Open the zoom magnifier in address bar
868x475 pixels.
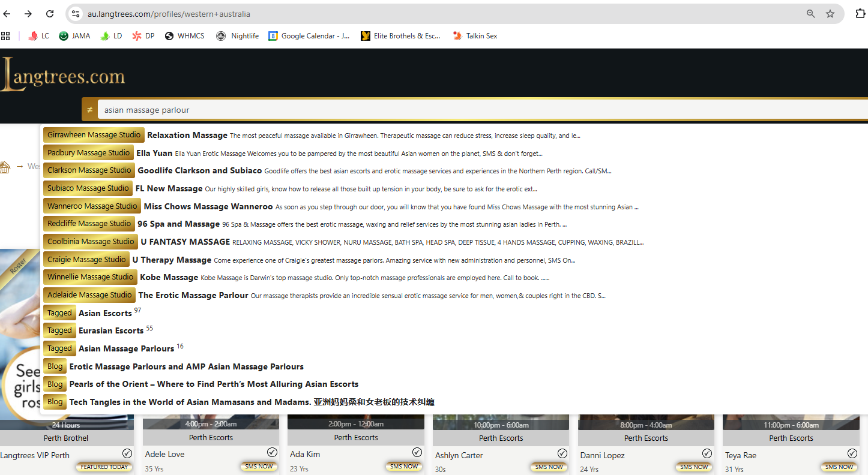pos(811,14)
